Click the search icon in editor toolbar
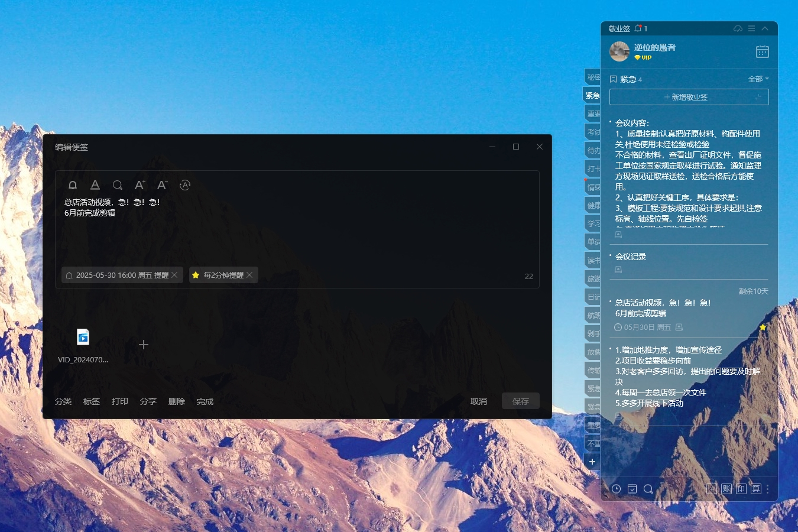The image size is (798, 532). pos(118,185)
